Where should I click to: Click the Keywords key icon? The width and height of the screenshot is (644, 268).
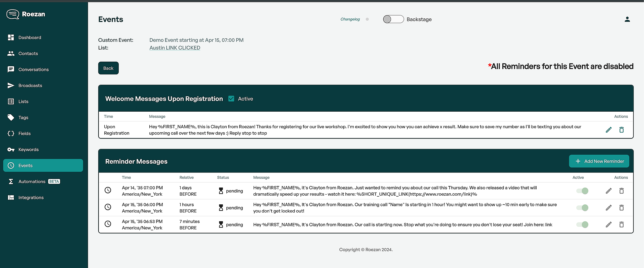[11, 150]
